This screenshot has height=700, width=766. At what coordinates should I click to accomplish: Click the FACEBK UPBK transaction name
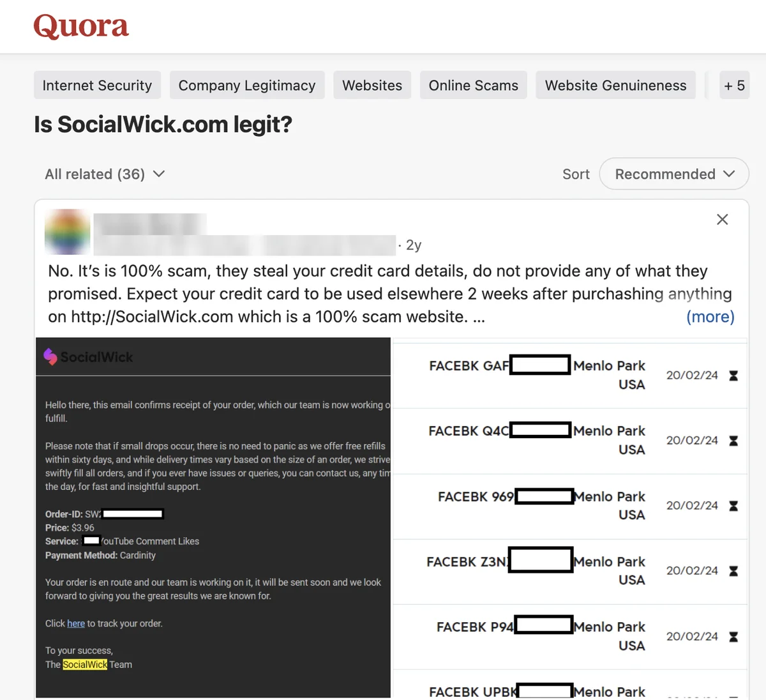[473, 692]
